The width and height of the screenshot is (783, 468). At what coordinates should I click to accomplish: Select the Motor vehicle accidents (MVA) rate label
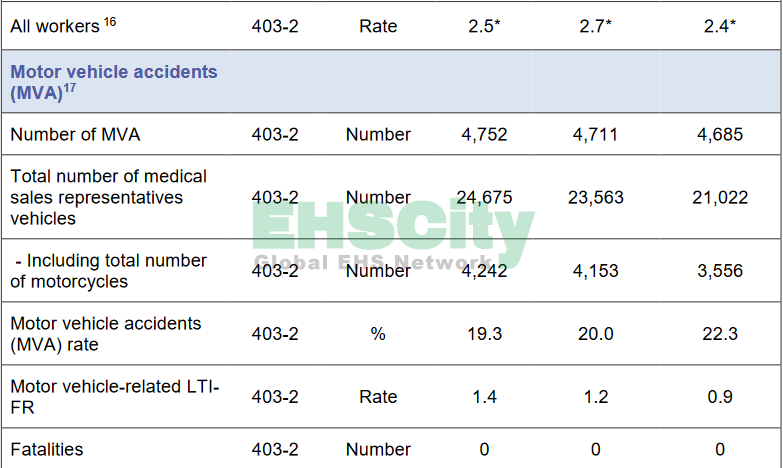pos(105,334)
